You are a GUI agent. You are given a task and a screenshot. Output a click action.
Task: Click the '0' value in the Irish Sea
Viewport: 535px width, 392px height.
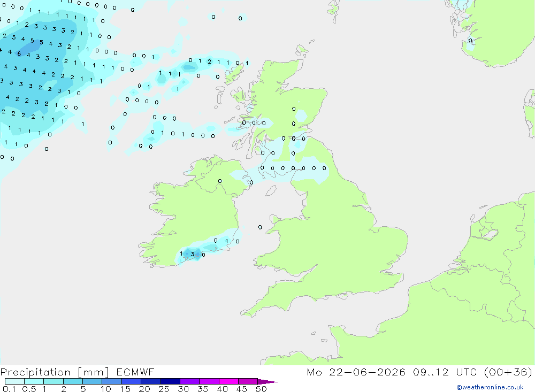pyautogui.click(x=260, y=227)
